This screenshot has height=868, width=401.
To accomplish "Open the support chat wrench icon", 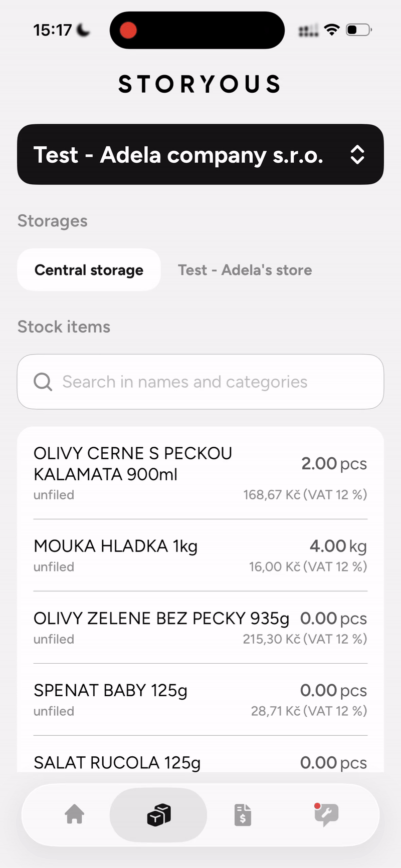I will [x=326, y=815].
